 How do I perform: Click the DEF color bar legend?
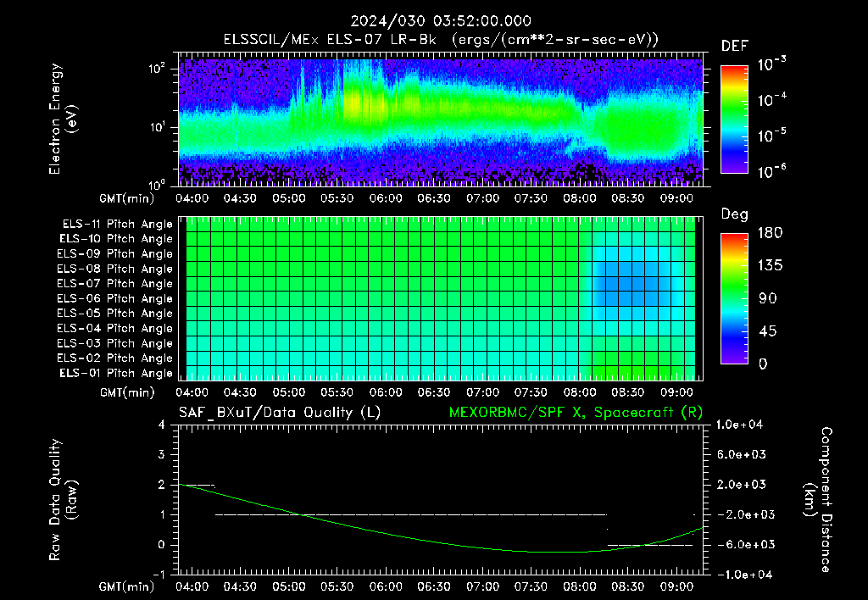[x=734, y=119]
